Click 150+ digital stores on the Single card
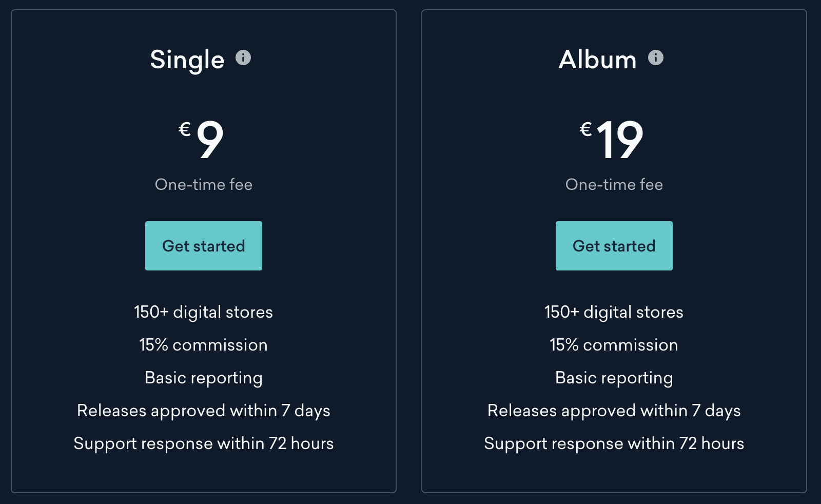 click(x=203, y=312)
